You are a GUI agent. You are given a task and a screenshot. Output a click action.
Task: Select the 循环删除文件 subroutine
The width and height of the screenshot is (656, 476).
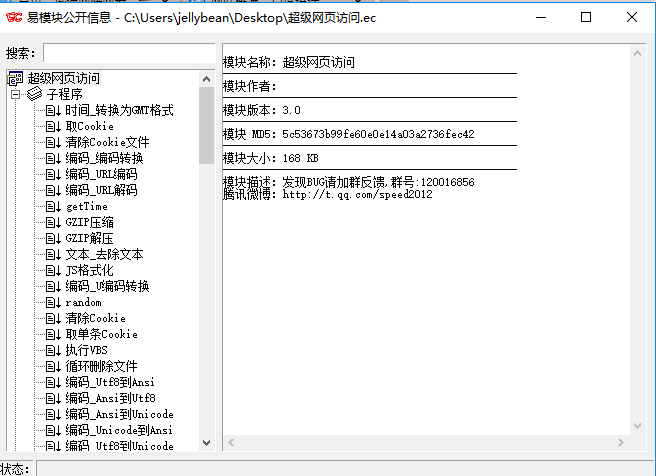tap(101, 366)
